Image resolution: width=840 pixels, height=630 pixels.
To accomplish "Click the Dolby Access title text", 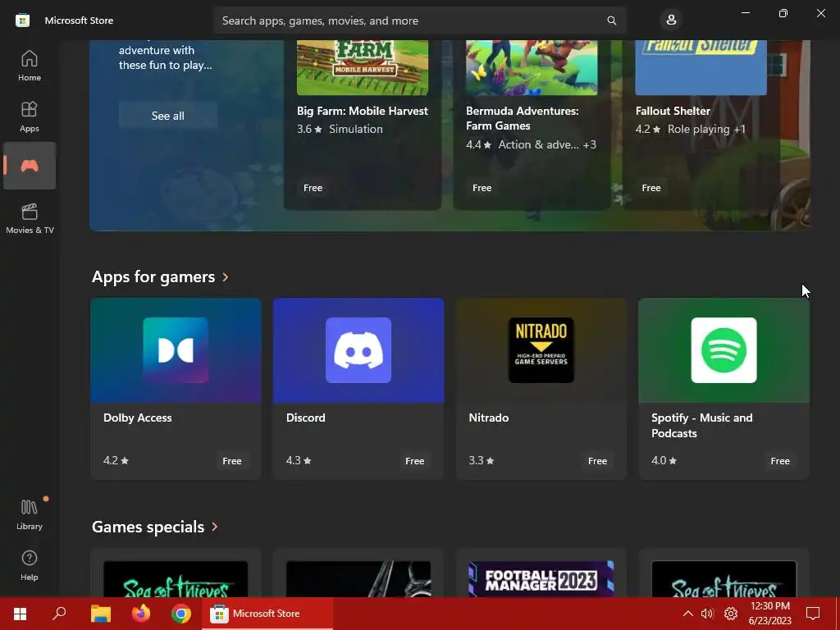I will click(138, 418).
